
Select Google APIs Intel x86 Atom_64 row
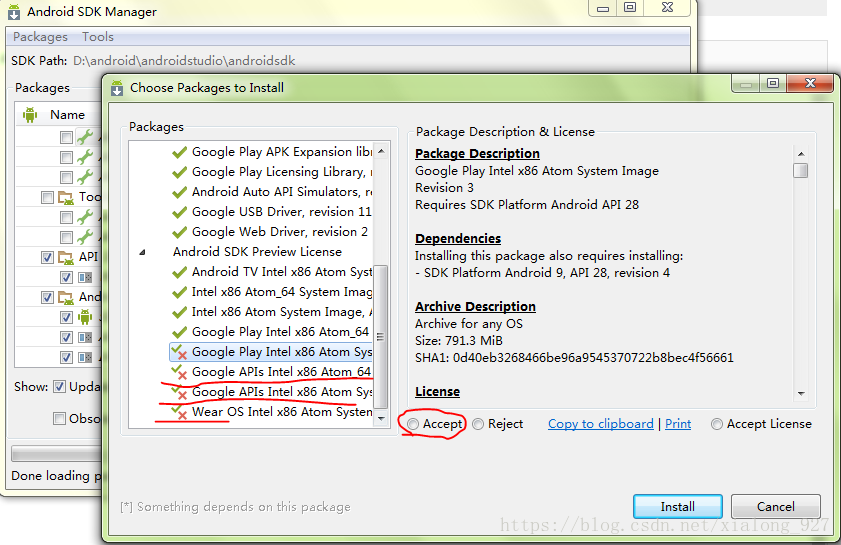[x=272, y=372]
